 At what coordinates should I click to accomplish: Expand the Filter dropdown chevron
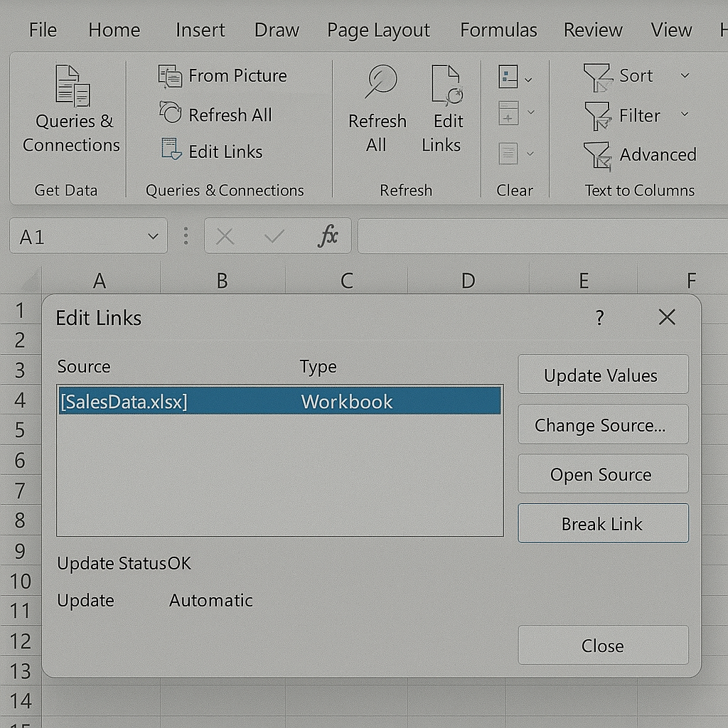pos(685,114)
